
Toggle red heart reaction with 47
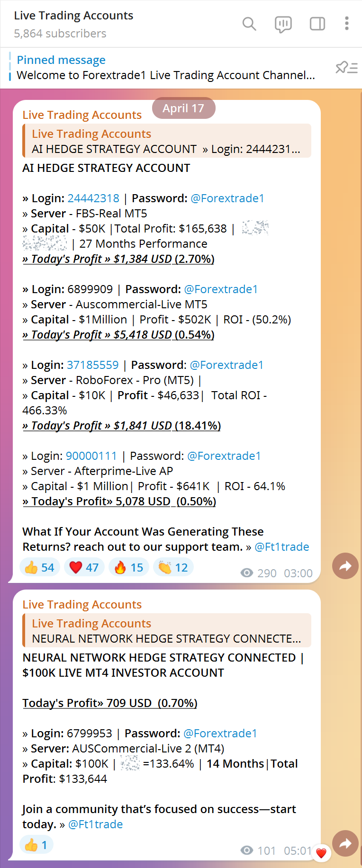(x=84, y=567)
